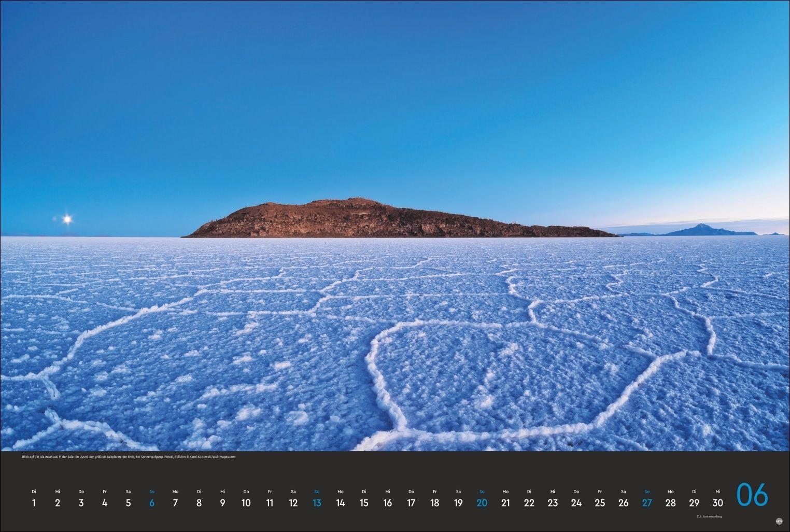Open the Fr column header above date 4
Image resolution: width=790 pixels, height=532 pixels.
coord(105,491)
